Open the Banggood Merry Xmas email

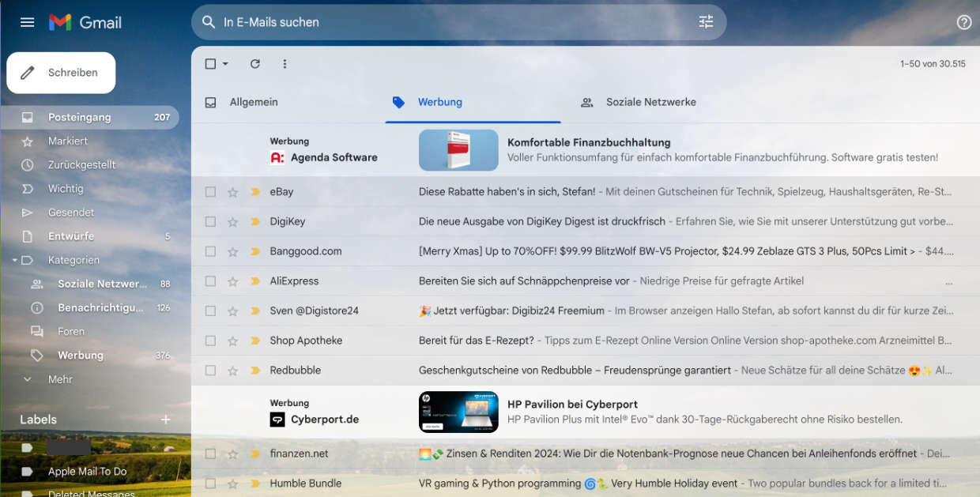[x=585, y=251]
